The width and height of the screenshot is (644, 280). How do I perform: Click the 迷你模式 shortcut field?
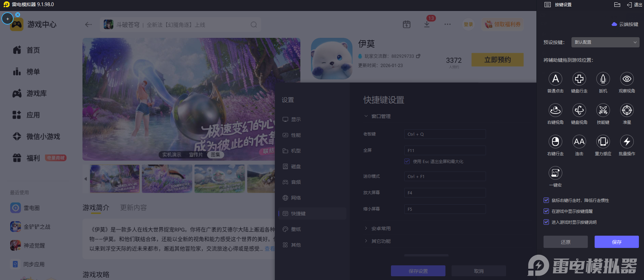click(x=445, y=176)
